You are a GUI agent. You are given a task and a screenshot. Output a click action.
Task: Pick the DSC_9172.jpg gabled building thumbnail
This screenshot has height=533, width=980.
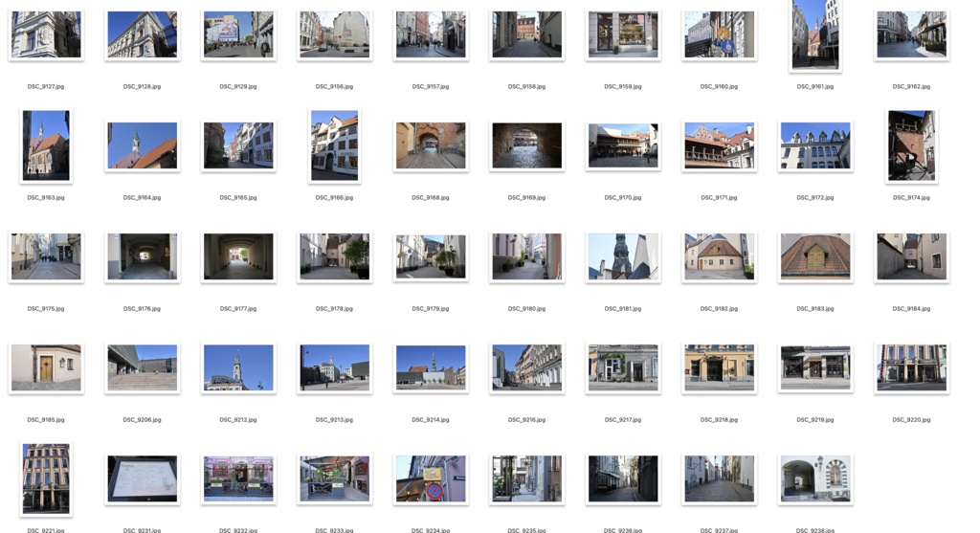pyautogui.click(x=815, y=145)
